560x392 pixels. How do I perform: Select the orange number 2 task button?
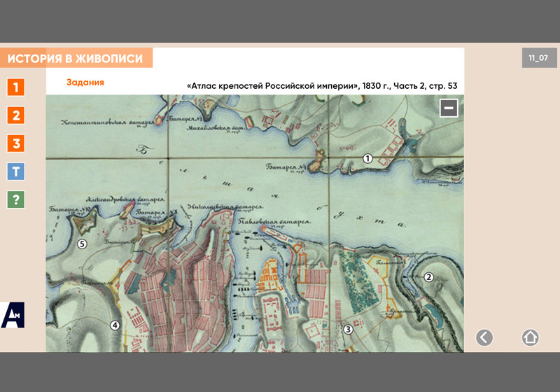[15, 115]
